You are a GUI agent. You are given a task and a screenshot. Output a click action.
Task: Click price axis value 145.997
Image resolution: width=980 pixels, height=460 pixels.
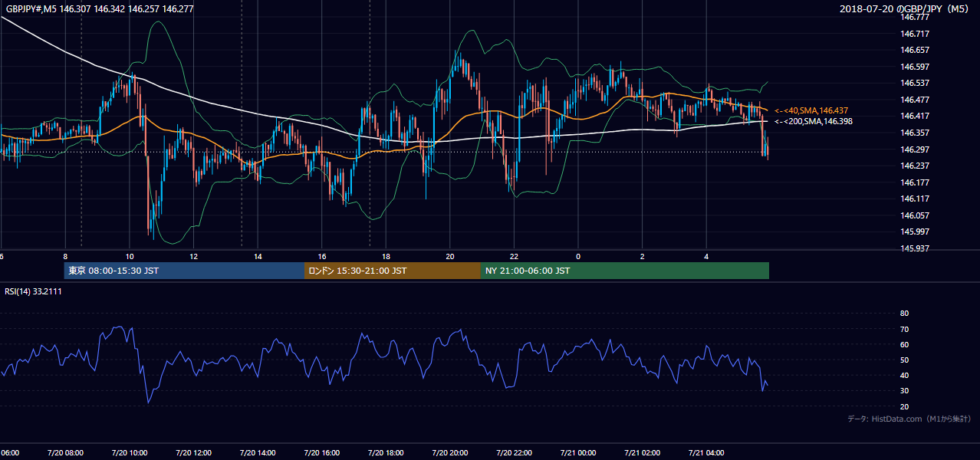tap(915, 232)
